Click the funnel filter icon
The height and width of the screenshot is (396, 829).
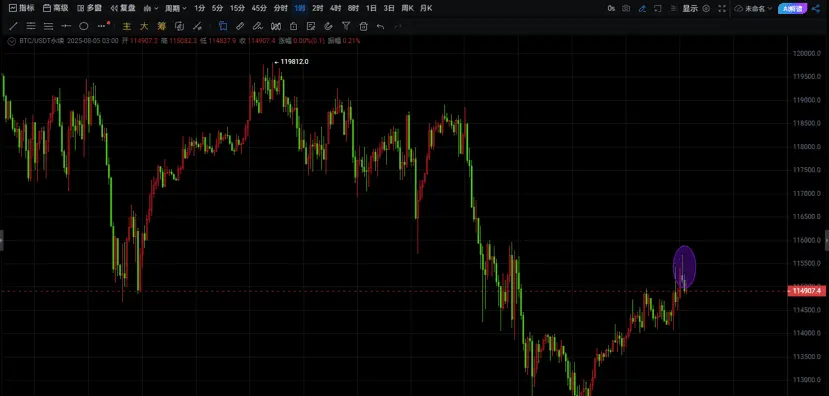click(x=346, y=26)
